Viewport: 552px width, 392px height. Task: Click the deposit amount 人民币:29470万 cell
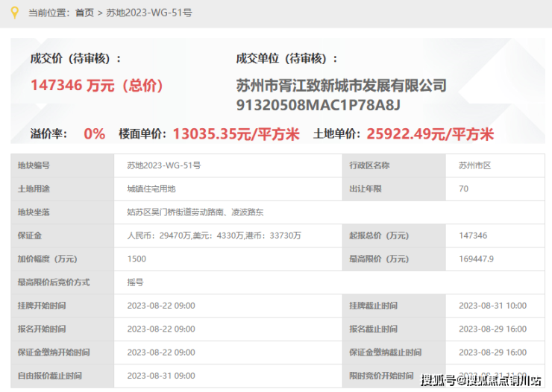pos(214,236)
